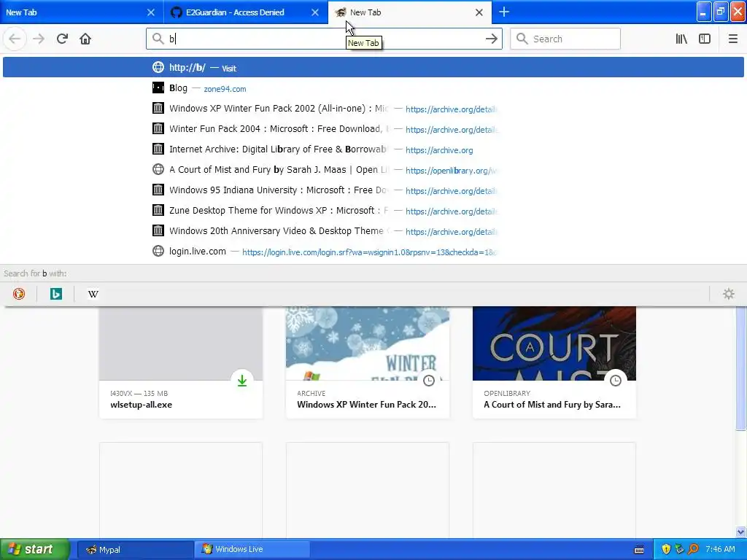
Task: Open Windows XP Winter Fun Pack thumbnail
Action: pyautogui.click(x=368, y=343)
